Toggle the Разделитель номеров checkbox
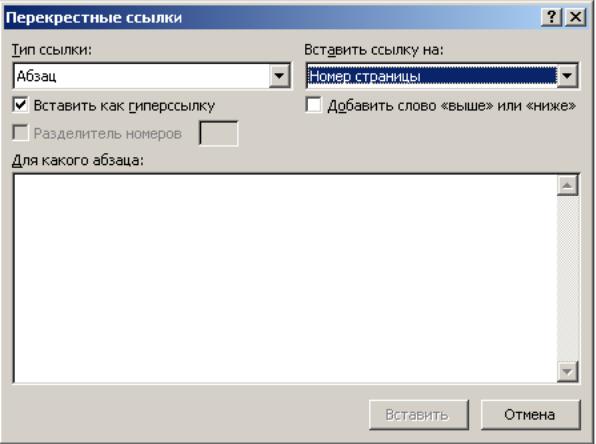596x444 pixels. click(21, 133)
